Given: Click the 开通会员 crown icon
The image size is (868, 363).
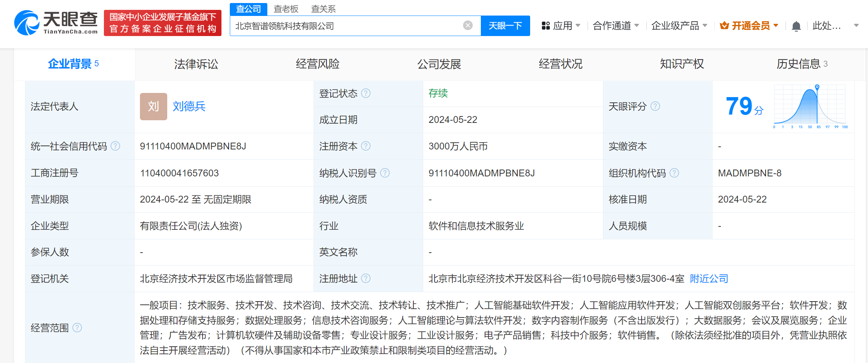Looking at the screenshot, I should tap(725, 25).
